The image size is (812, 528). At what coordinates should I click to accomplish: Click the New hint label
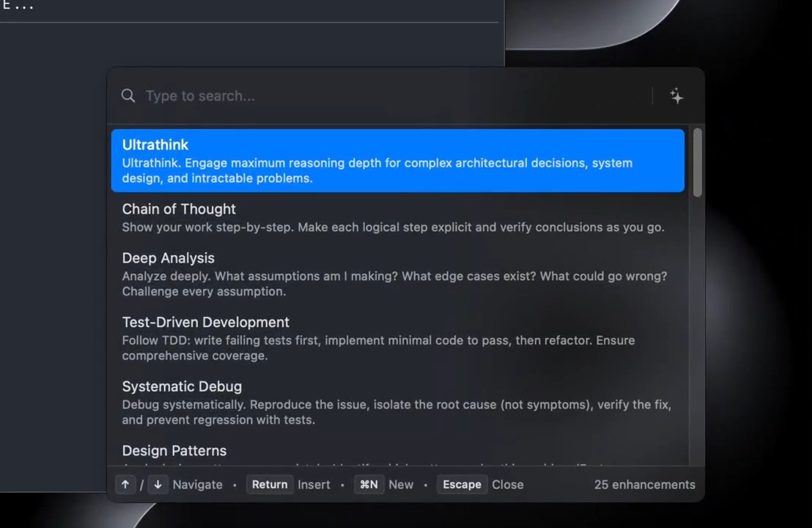(x=401, y=485)
